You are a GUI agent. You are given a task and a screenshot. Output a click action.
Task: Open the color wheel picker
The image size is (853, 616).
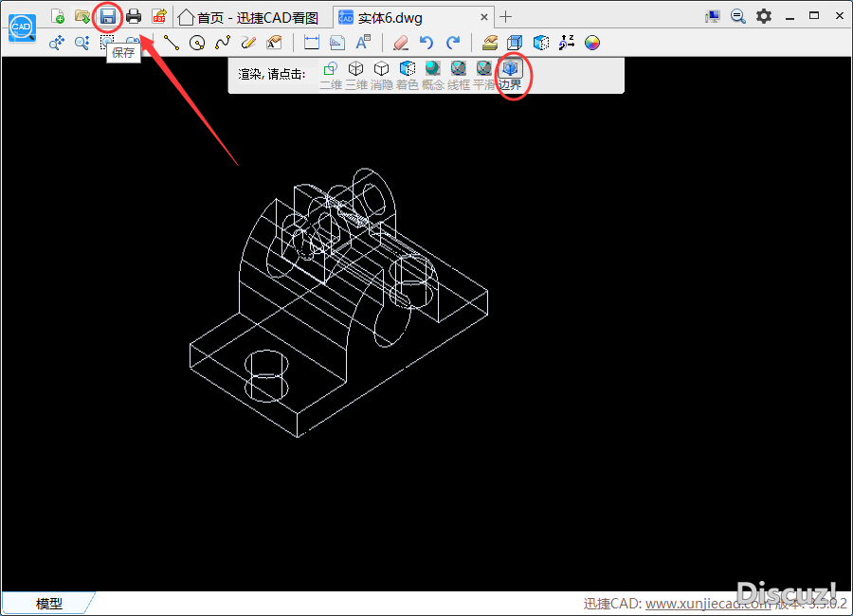pos(592,43)
